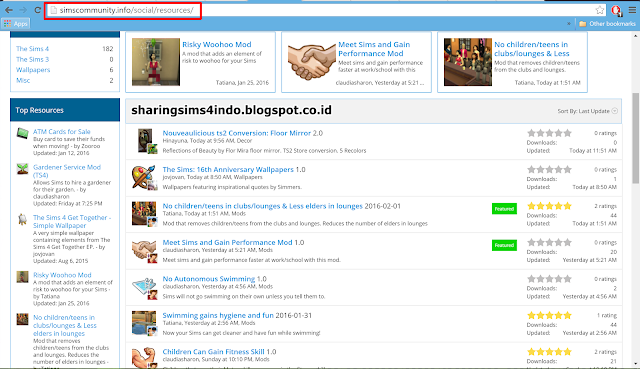Click the Risky Woohoo Mod featured thumbnail

(x=156, y=62)
